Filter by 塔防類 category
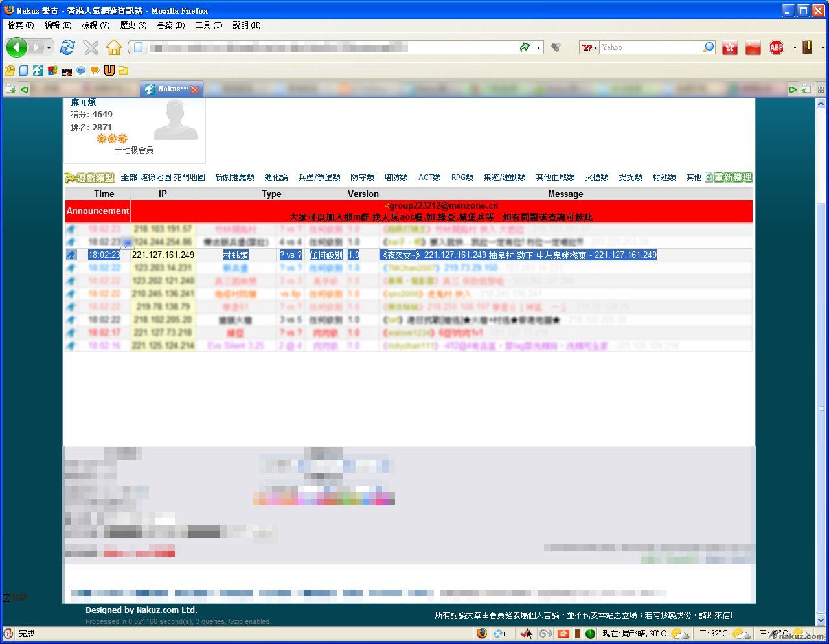The height and width of the screenshot is (644, 829). pyautogui.click(x=396, y=178)
